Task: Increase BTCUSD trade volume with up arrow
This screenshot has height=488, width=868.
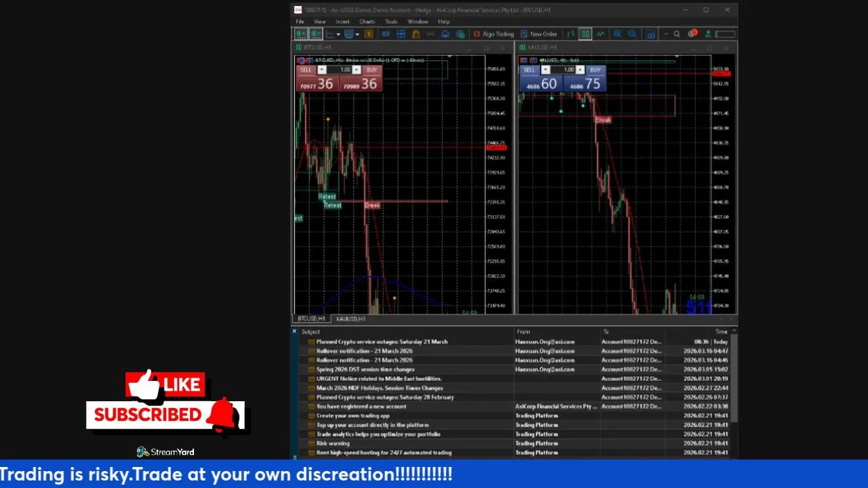Action: click(x=357, y=70)
